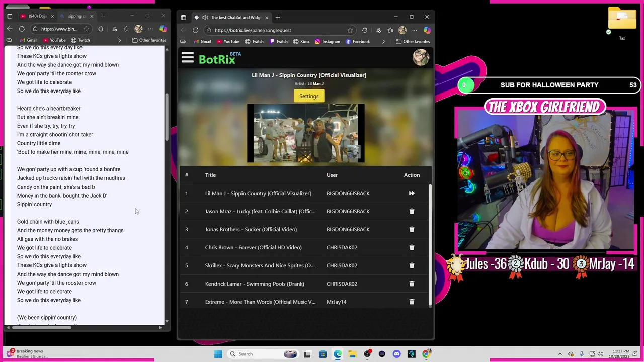Switch to the (940) Doja YouTube tab
Image resolution: width=644 pixels, height=362 pixels.
[37, 16]
